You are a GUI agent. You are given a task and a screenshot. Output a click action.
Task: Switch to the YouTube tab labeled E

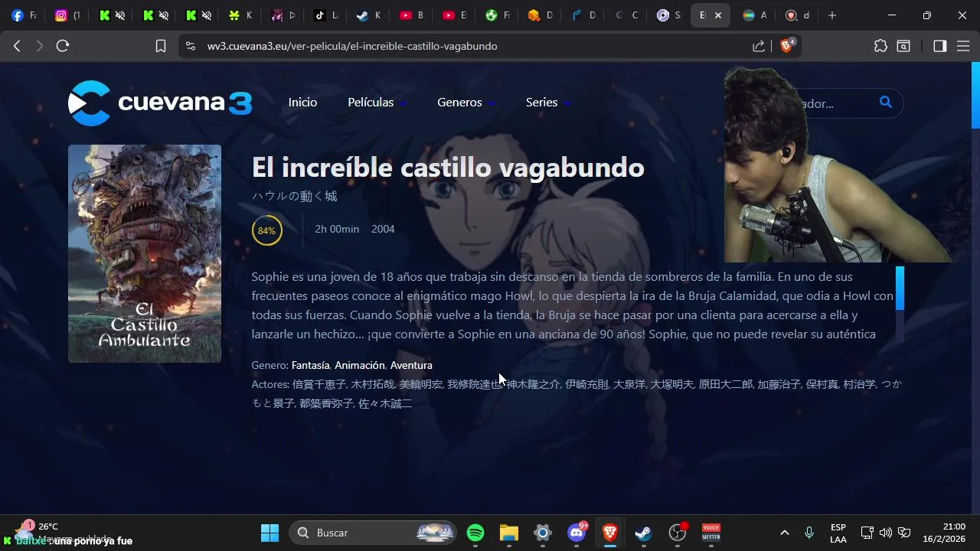(455, 15)
